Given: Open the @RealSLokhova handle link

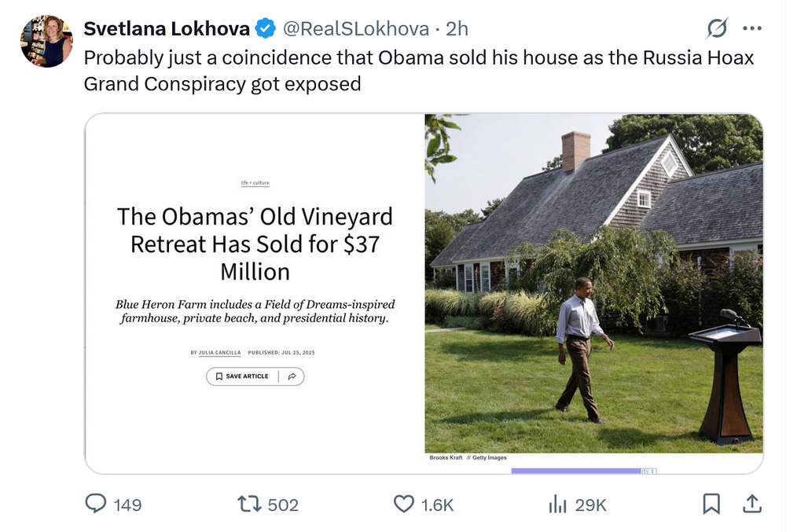Looking at the screenshot, I should click(355, 29).
